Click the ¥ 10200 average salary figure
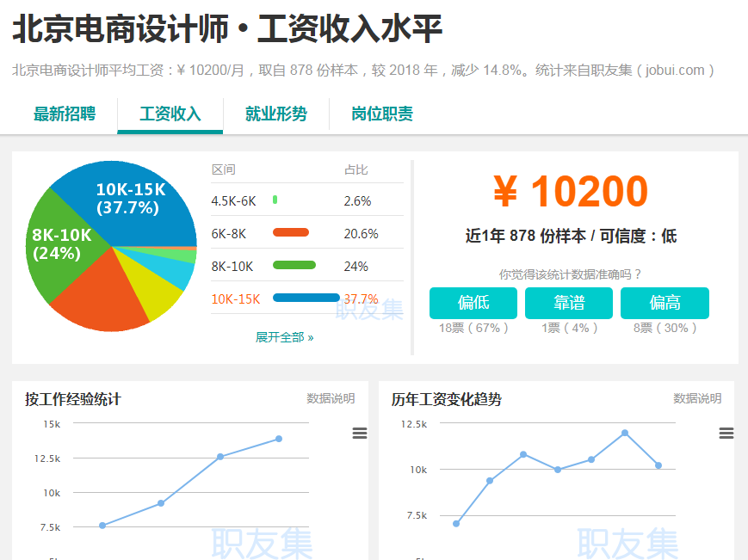Image resolution: width=748 pixels, height=560 pixels. [x=571, y=192]
